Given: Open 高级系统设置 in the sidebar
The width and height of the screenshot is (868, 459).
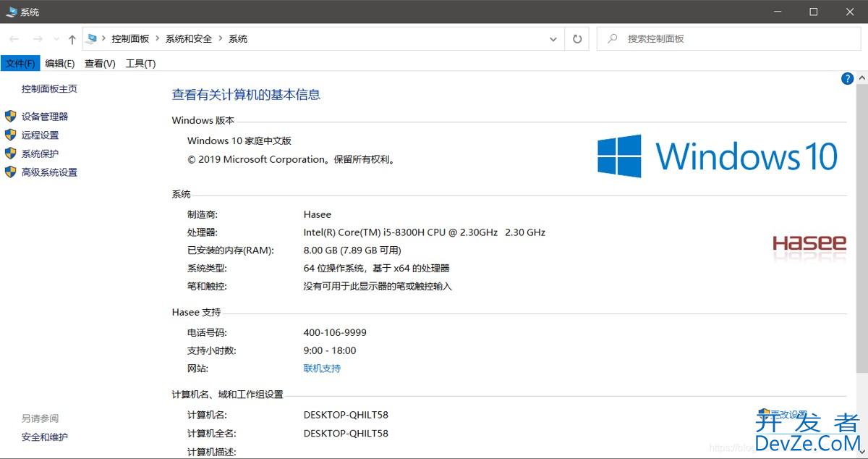Looking at the screenshot, I should click(x=49, y=172).
